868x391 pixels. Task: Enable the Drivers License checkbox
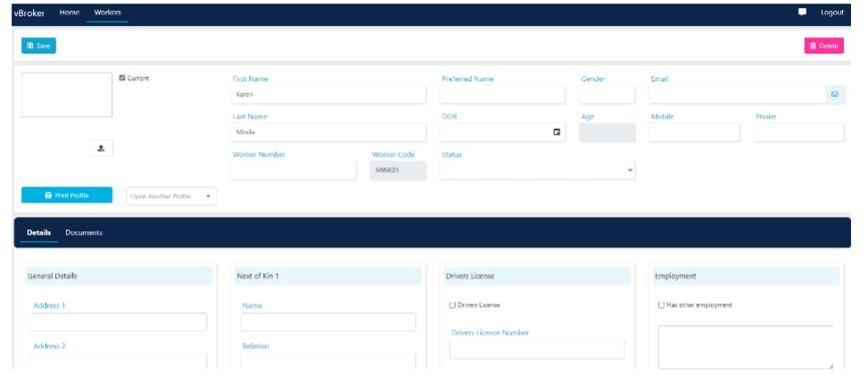coord(452,305)
